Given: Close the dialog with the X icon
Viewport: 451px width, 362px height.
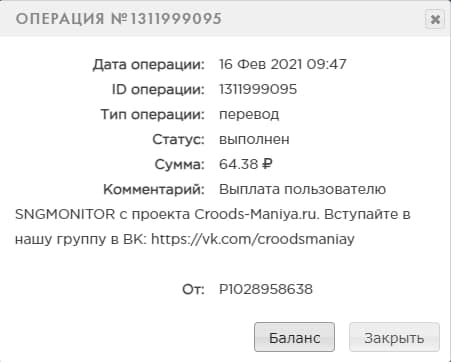Looking at the screenshot, I should click(x=435, y=19).
